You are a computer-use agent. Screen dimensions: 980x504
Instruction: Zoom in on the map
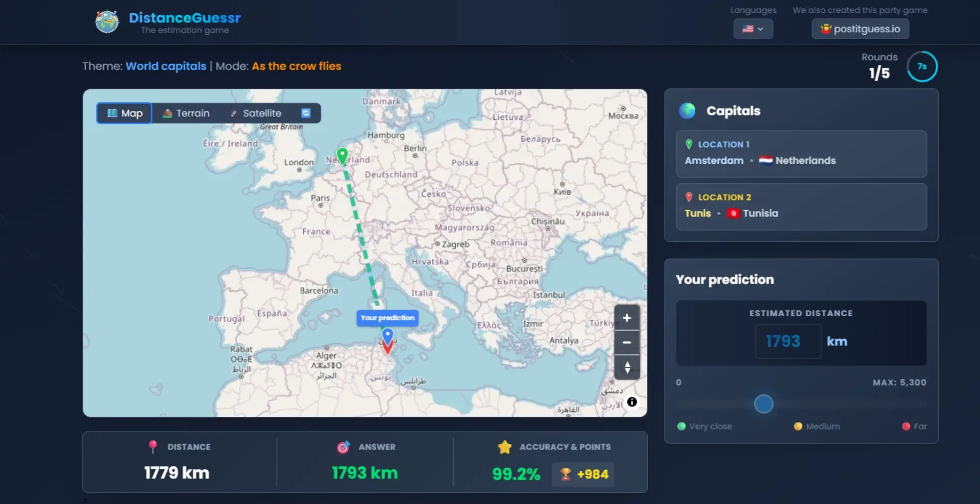pyautogui.click(x=627, y=318)
